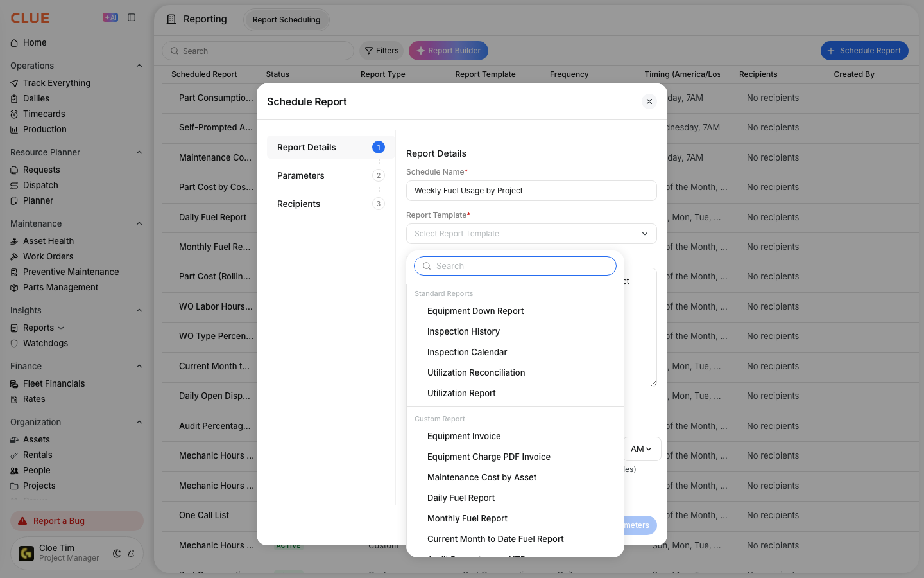
Task: Click the AI badge next to CLUE logo
Action: point(110,18)
